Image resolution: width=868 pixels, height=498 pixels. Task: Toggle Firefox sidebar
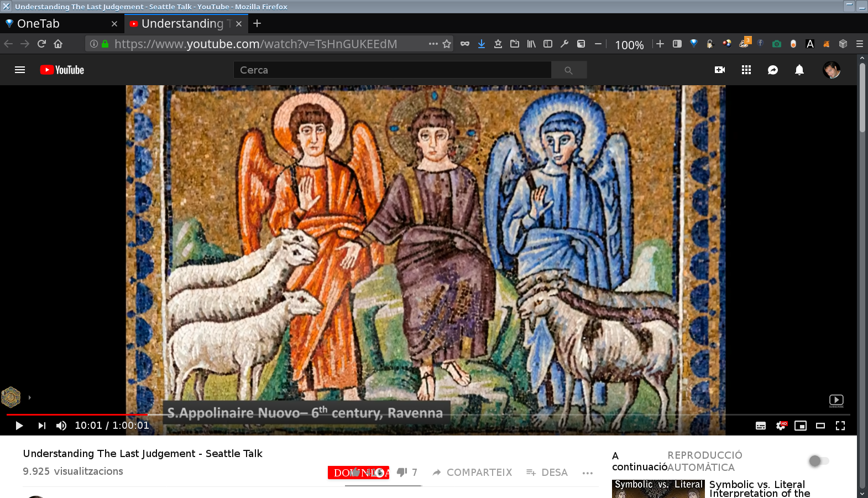point(548,44)
